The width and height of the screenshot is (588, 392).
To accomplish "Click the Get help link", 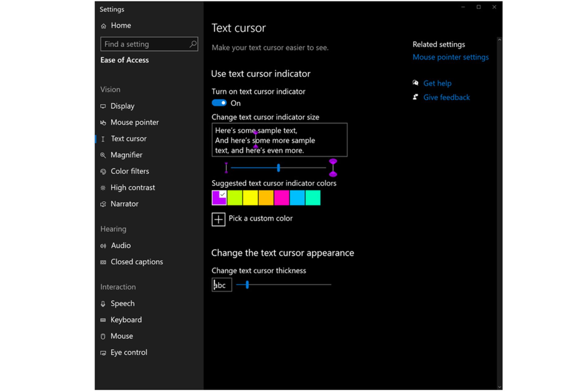I will (437, 83).
